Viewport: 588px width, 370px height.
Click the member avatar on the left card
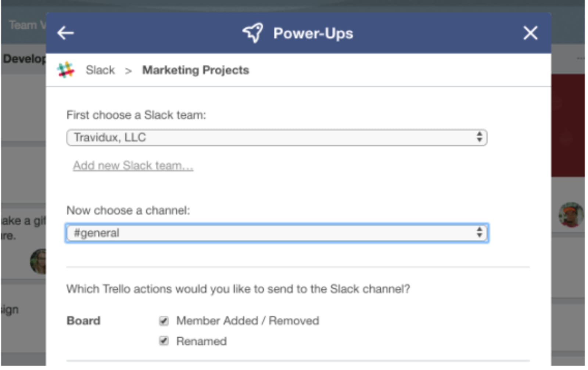(38, 262)
